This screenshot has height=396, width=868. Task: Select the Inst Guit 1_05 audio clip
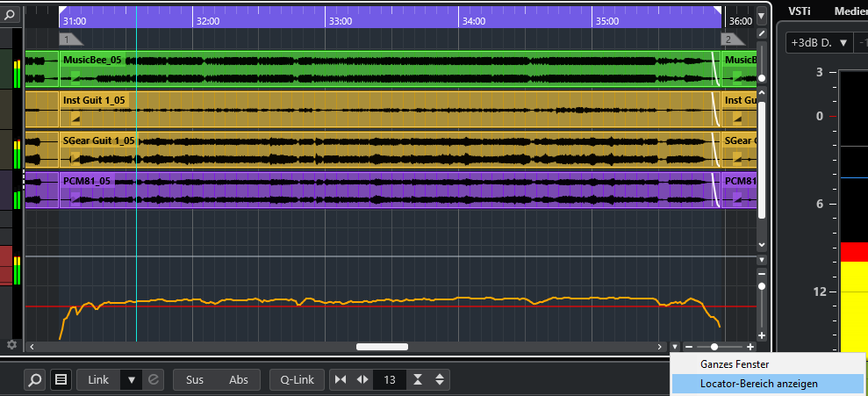(390, 109)
